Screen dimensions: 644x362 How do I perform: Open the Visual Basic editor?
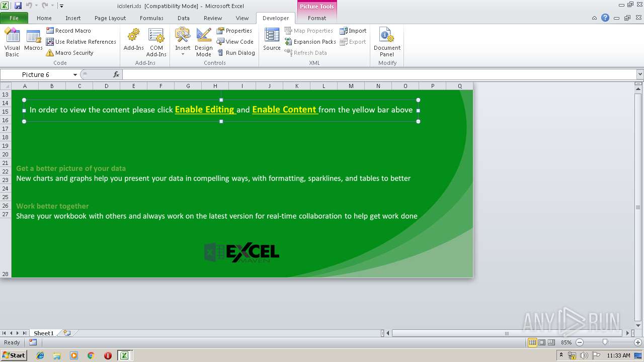(x=12, y=42)
